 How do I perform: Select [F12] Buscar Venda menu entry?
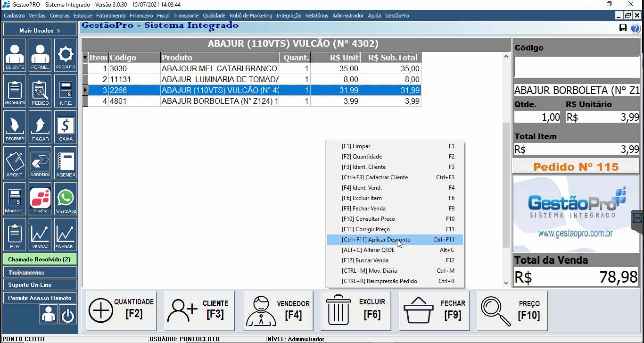pos(395,260)
